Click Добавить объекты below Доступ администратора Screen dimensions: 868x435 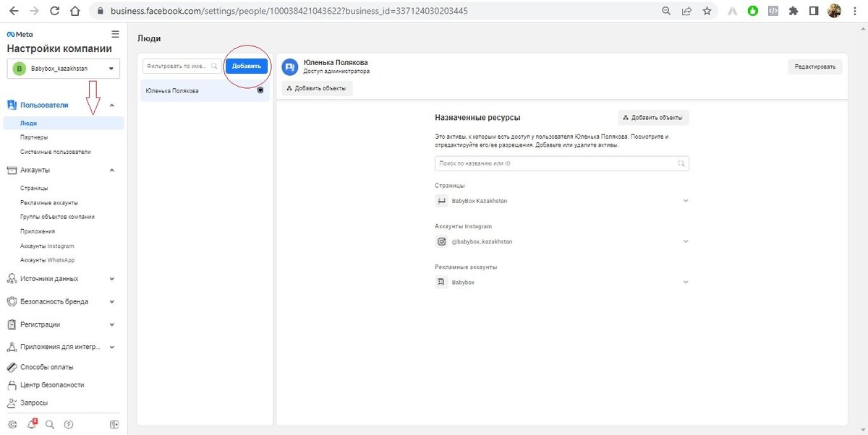point(317,89)
